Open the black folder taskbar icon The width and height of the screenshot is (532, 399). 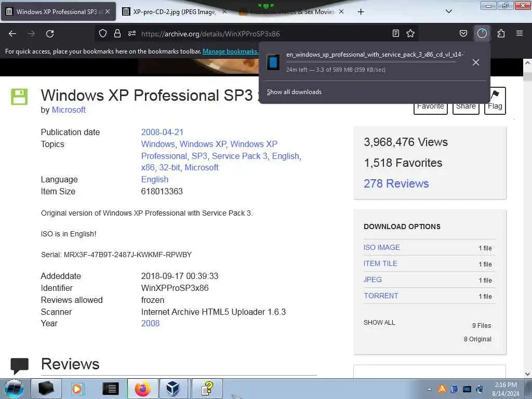pos(46,389)
